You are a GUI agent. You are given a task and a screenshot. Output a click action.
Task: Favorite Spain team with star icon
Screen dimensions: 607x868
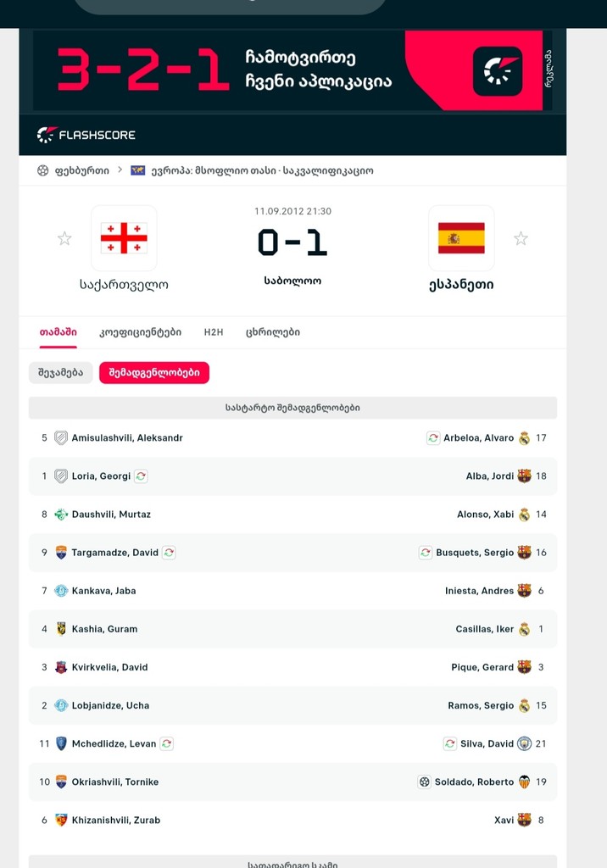click(521, 239)
